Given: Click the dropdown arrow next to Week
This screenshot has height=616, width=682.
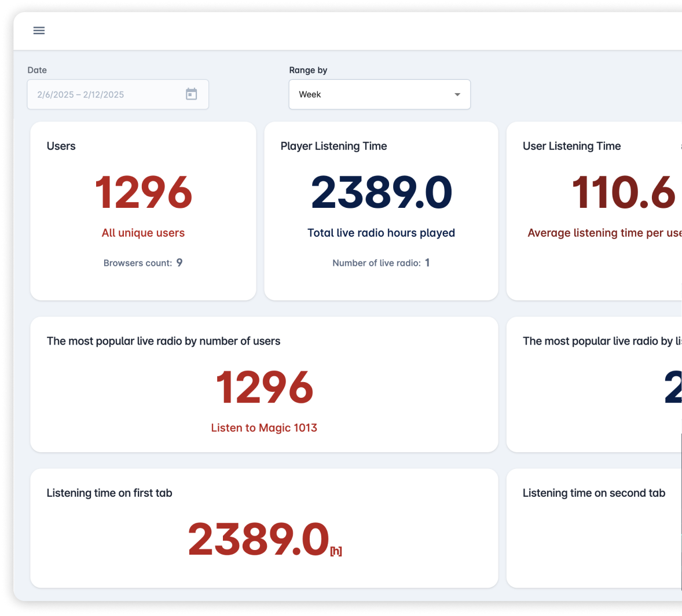Looking at the screenshot, I should [x=457, y=94].
